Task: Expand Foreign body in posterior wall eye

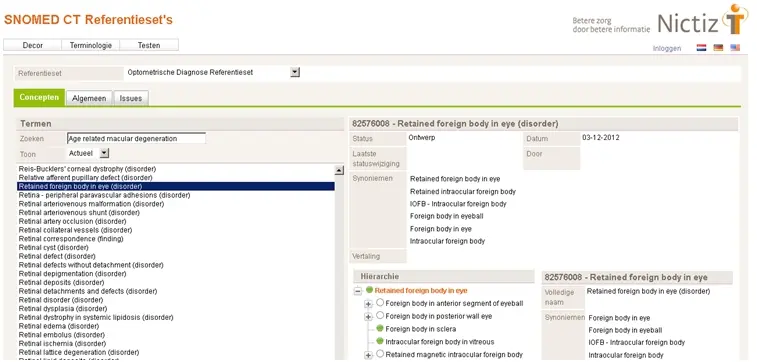Action: pyautogui.click(x=368, y=317)
